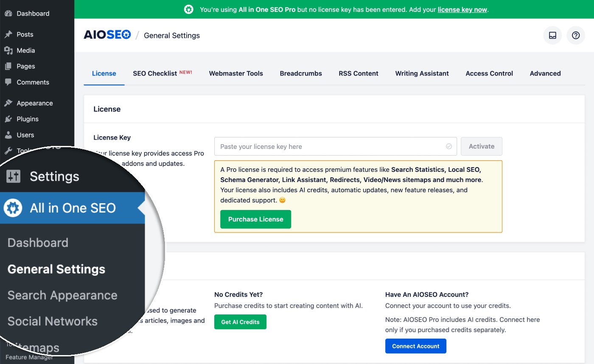Open the Dashboard gauge icon
The width and height of the screenshot is (594, 364).
8,13
